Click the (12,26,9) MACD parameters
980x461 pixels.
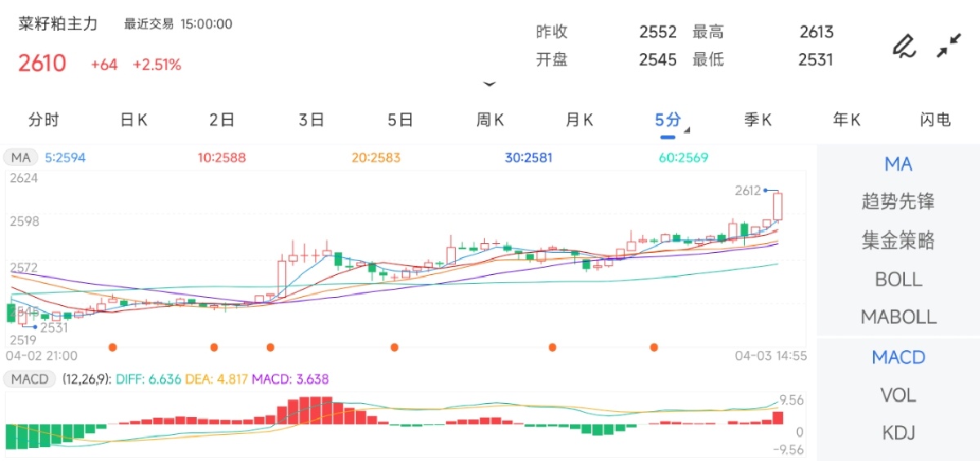[x=86, y=379]
